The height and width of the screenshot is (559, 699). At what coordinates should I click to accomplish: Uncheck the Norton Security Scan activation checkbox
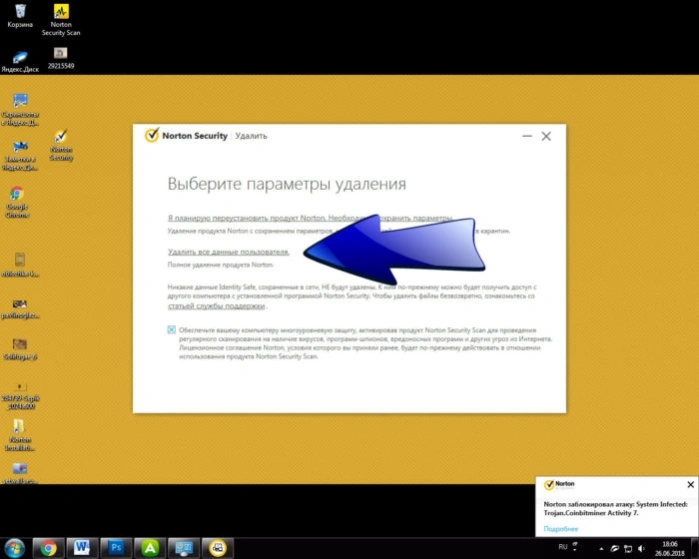click(172, 330)
